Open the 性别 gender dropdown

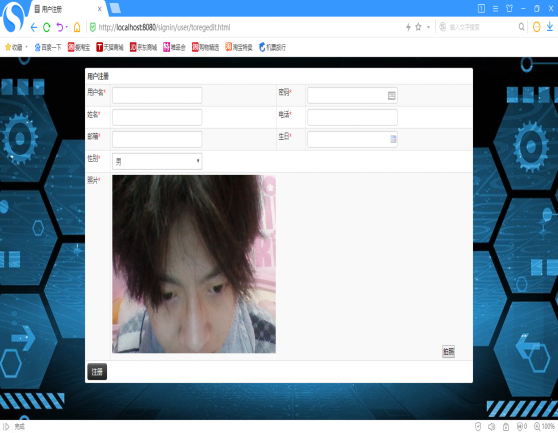pos(157,162)
